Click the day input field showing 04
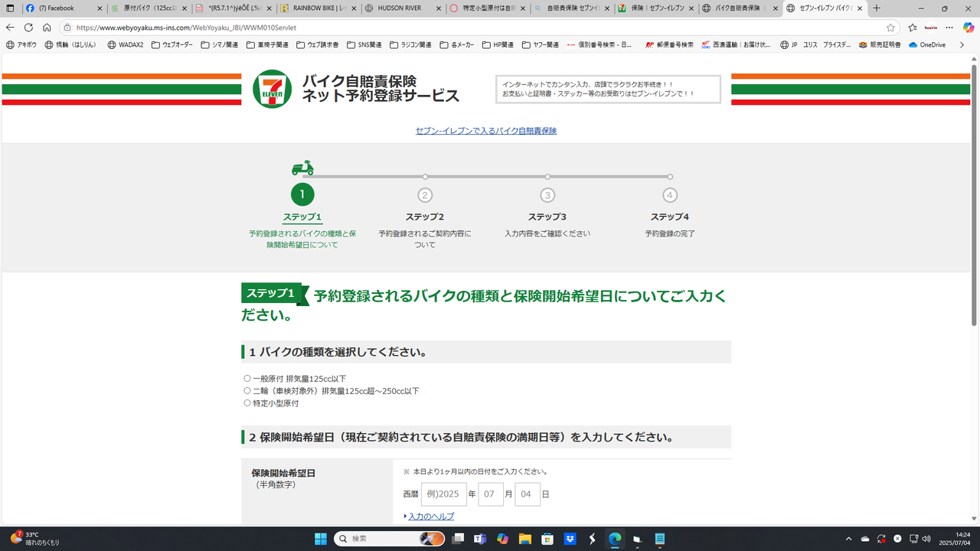Screen dimensions: 980x551 pyautogui.click(x=528, y=494)
